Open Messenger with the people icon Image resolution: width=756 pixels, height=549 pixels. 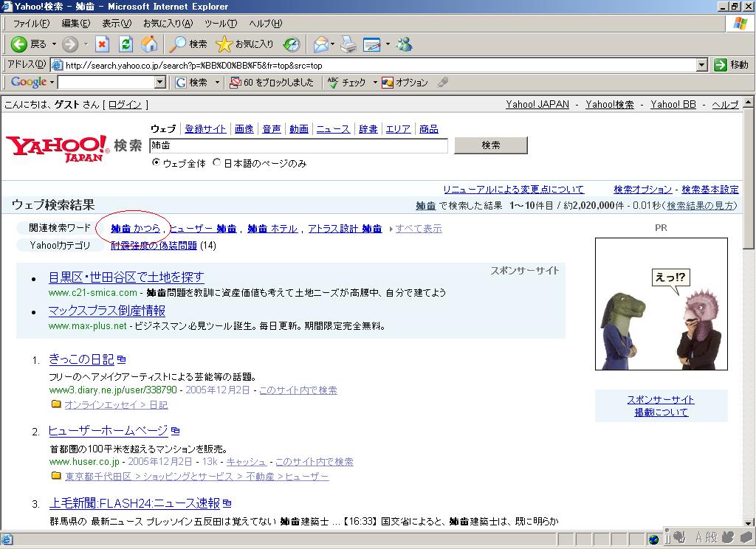pos(404,44)
